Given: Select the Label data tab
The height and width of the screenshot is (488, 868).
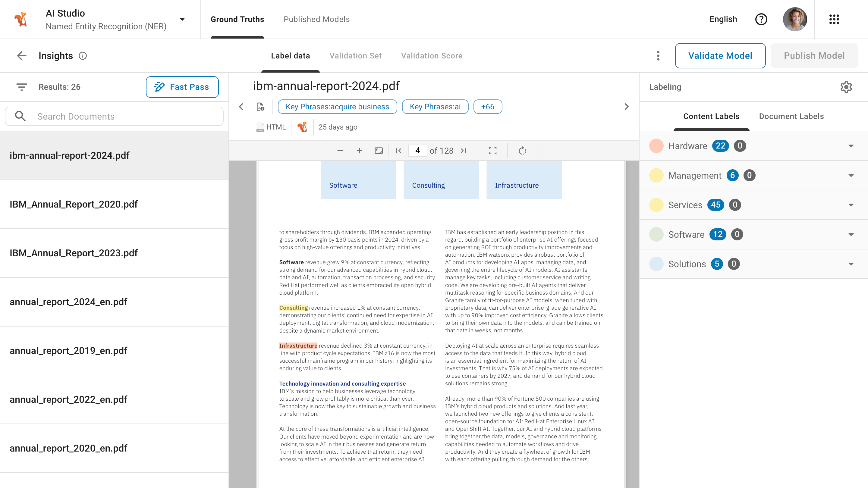Looking at the screenshot, I should pyautogui.click(x=291, y=55).
